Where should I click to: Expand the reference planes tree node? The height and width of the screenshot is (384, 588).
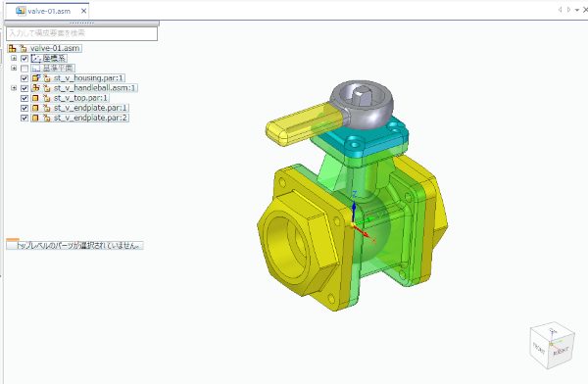(x=14, y=68)
